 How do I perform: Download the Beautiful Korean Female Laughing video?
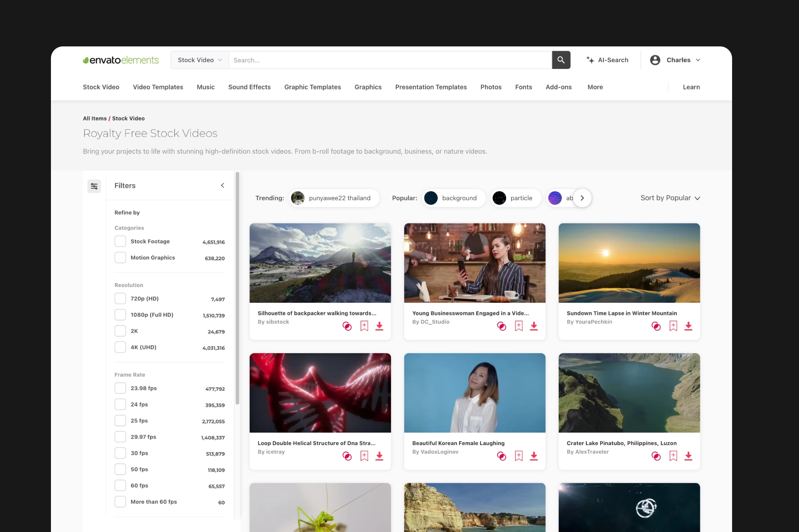(x=534, y=456)
